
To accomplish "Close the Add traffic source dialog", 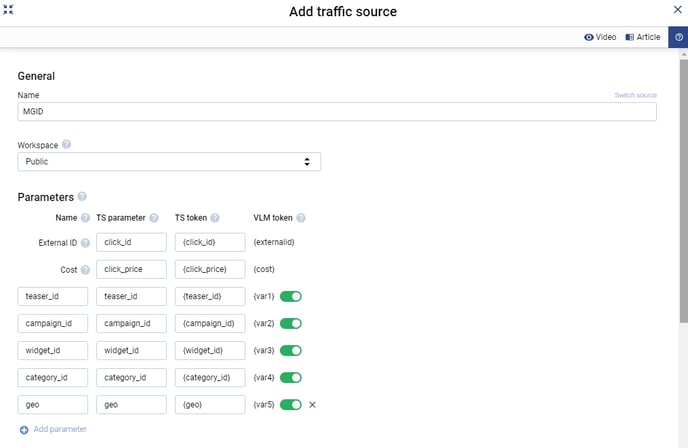I will coord(677,10).
